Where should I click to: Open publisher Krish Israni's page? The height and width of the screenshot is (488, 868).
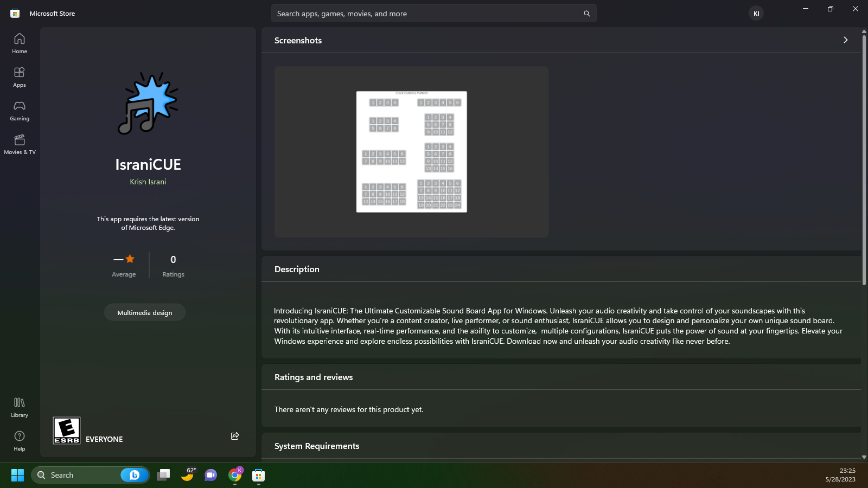pos(148,182)
